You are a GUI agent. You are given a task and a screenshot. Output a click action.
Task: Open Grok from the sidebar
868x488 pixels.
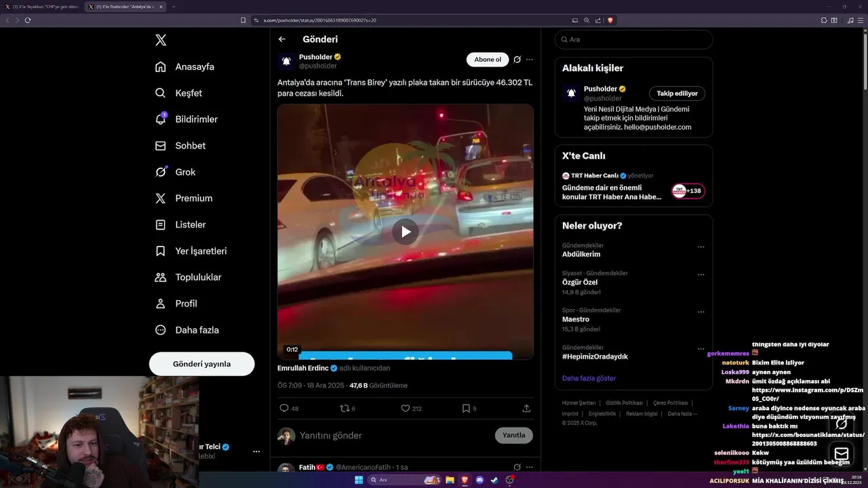point(176,172)
